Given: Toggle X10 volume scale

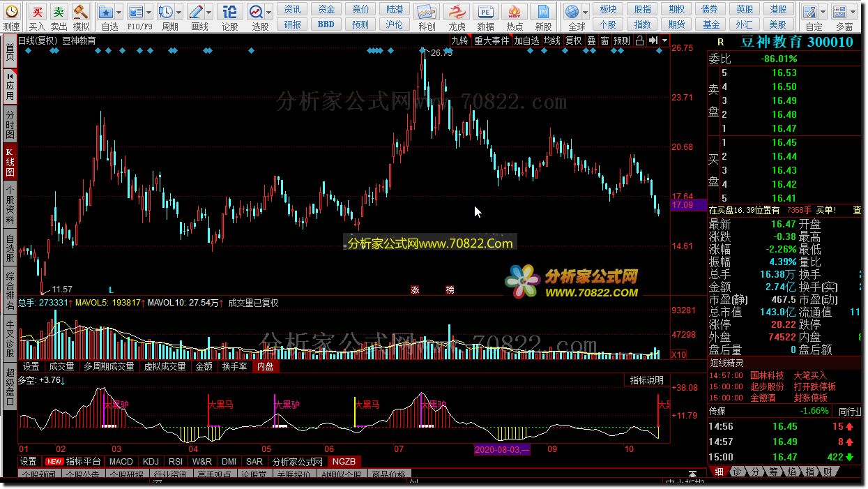Looking at the screenshot, I should 678,355.
